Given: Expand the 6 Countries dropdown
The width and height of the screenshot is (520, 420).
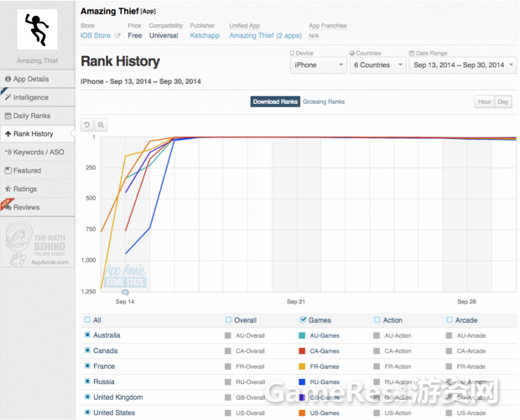Looking at the screenshot, I should click(377, 65).
